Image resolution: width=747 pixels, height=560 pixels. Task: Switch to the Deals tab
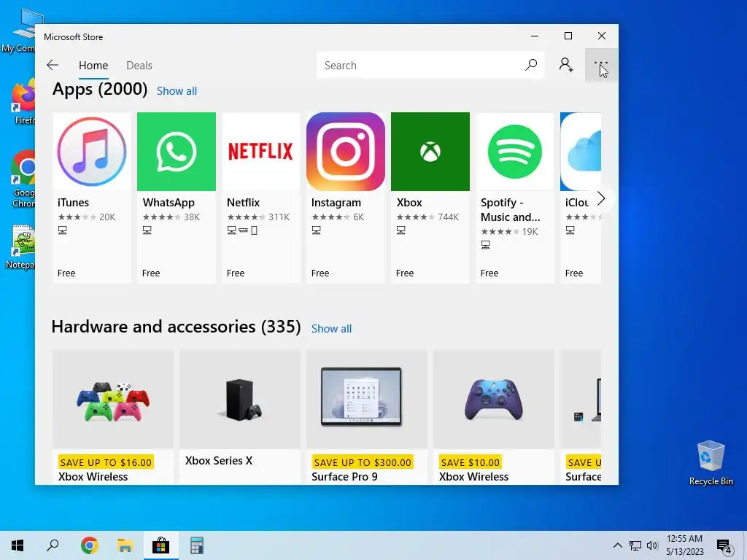[139, 65]
